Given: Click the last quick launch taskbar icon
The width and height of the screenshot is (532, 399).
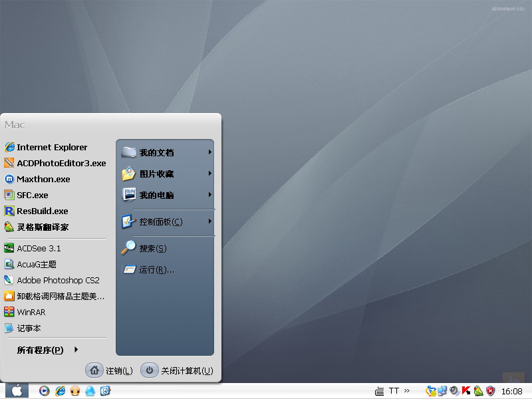Looking at the screenshot, I should [x=105, y=391].
